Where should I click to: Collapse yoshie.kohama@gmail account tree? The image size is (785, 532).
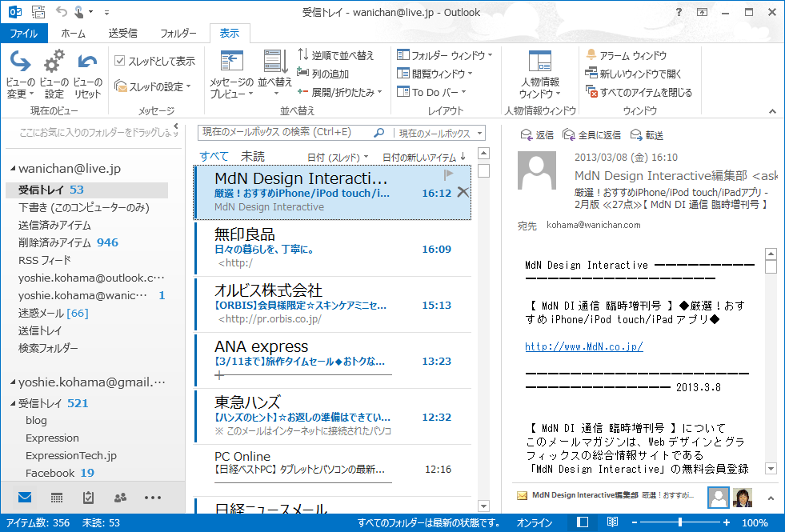[13, 382]
